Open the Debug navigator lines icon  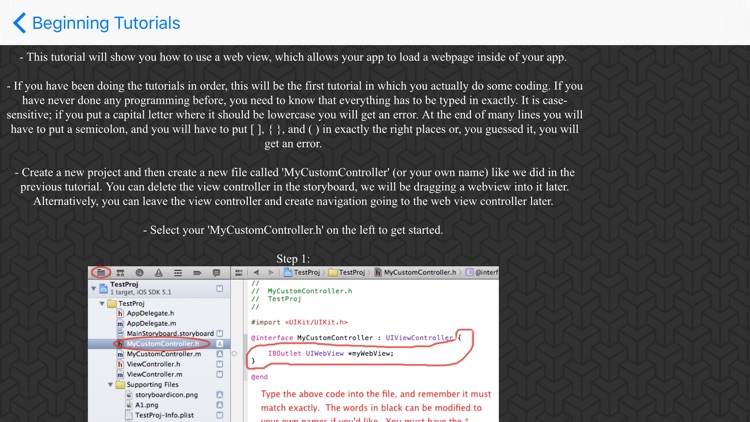pos(178,273)
